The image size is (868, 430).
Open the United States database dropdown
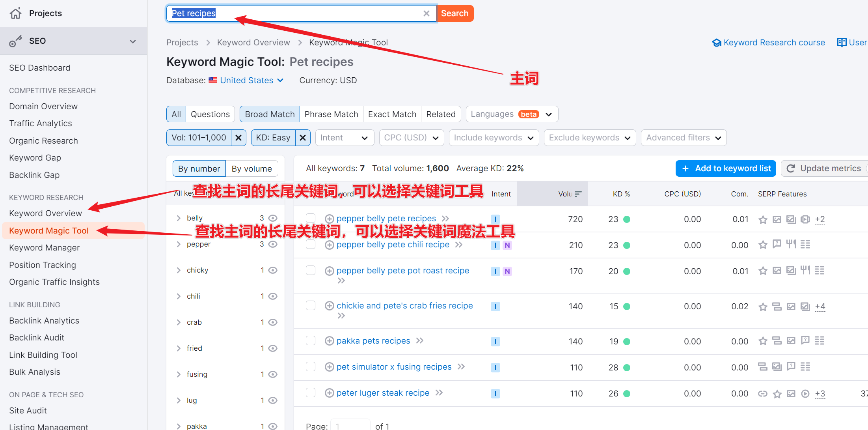coord(246,80)
